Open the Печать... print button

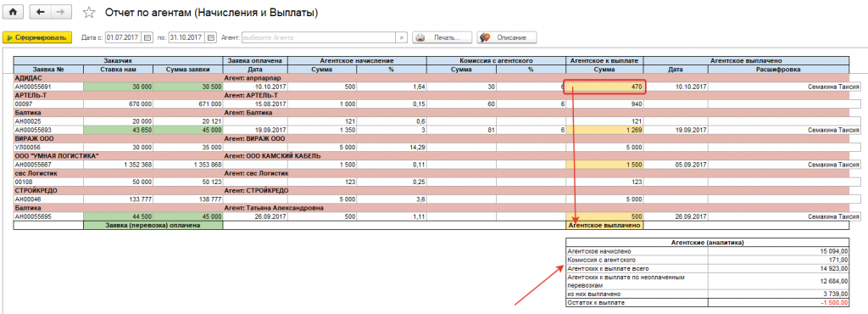(442, 37)
